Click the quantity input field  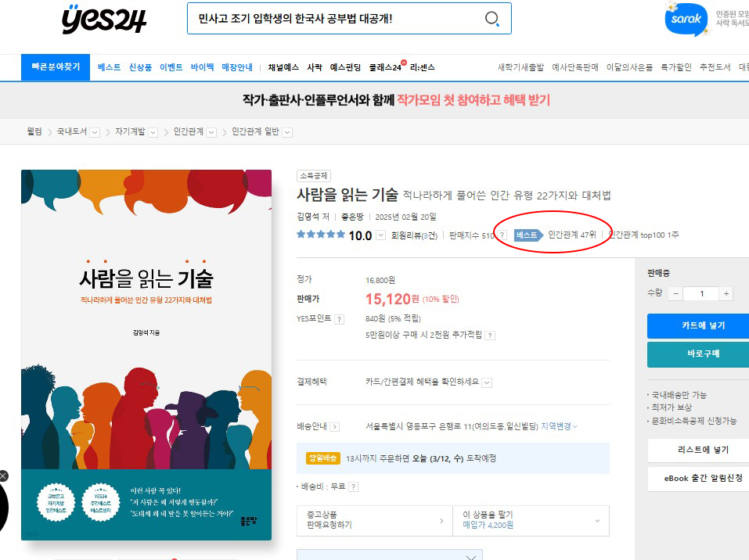pos(701,293)
